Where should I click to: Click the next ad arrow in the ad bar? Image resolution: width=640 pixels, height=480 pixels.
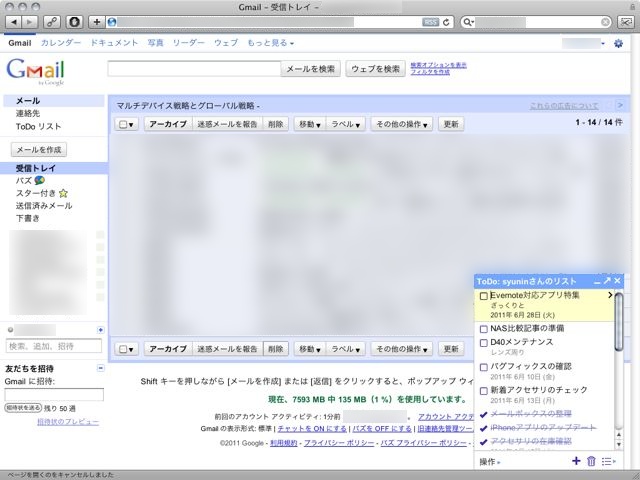620,105
